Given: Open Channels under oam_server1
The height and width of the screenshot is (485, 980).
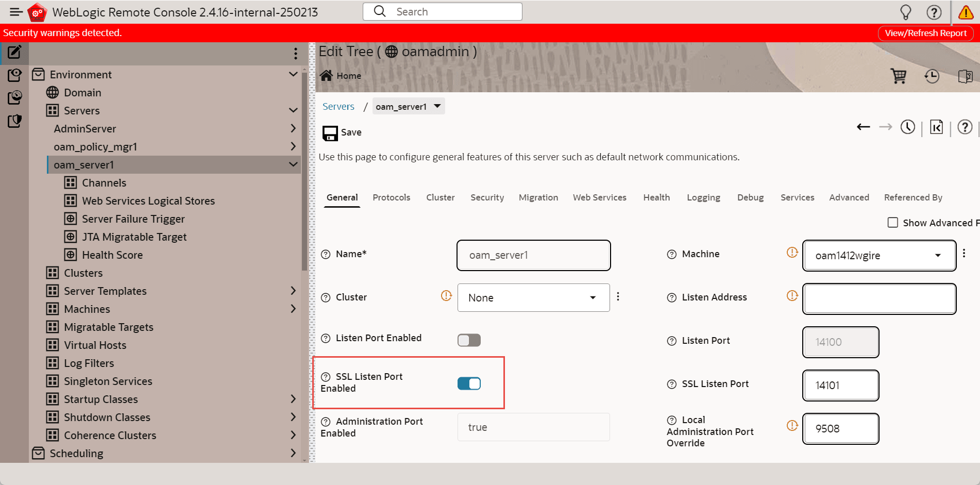Looking at the screenshot, I should pyautogui.click(x=104, y=183).
